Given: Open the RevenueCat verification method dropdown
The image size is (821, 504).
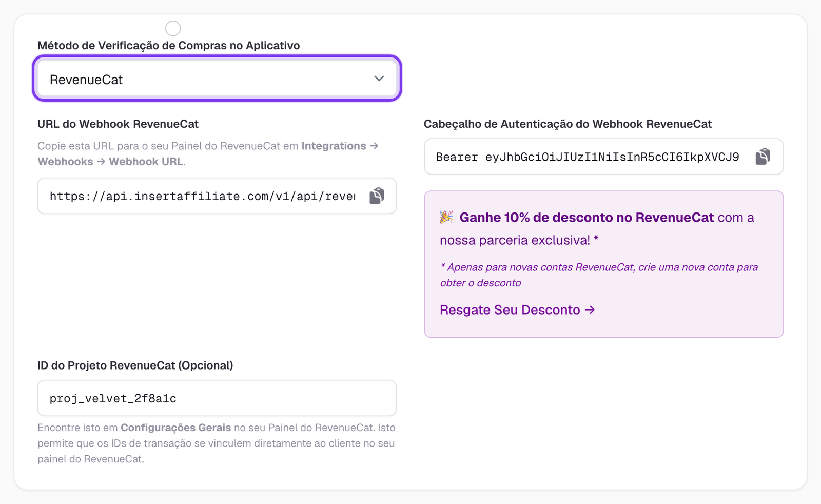Looking at the screenshot, I should tap(217, 79).
